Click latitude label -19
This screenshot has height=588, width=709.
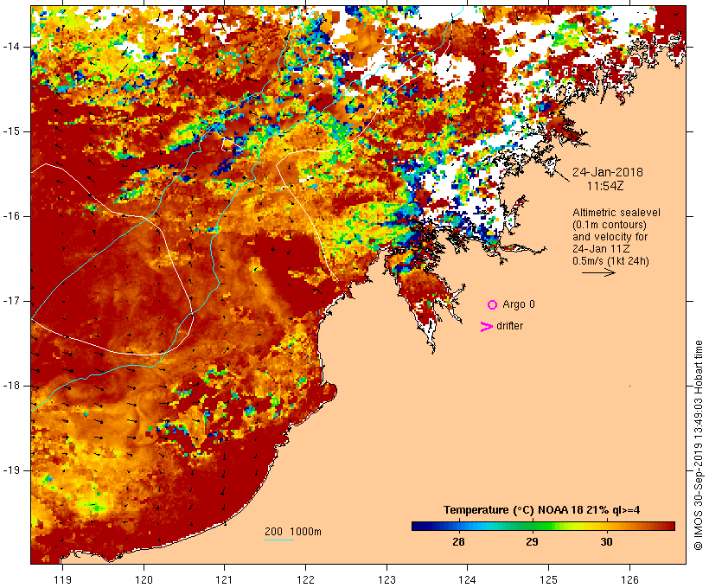[x=10, y=470]
